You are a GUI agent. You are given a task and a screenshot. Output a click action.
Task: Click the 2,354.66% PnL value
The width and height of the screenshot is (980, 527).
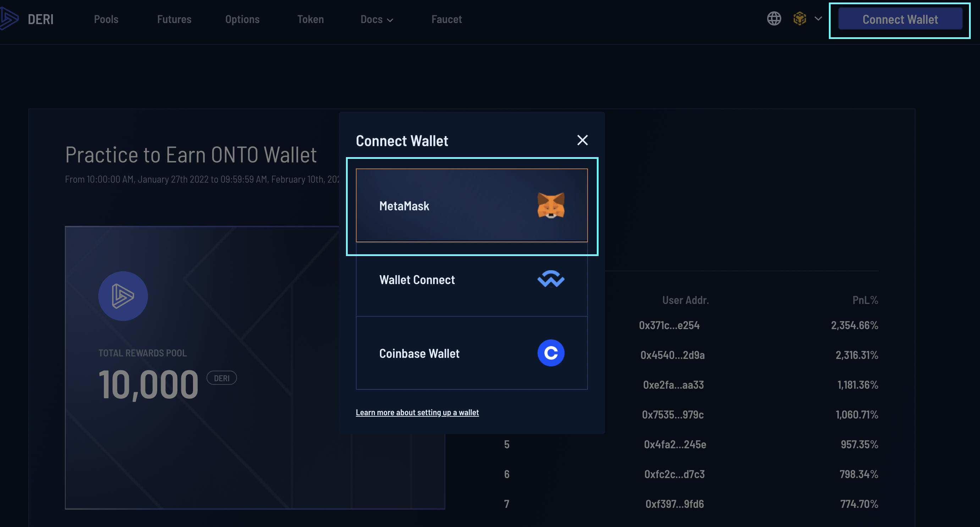(854, 326)
